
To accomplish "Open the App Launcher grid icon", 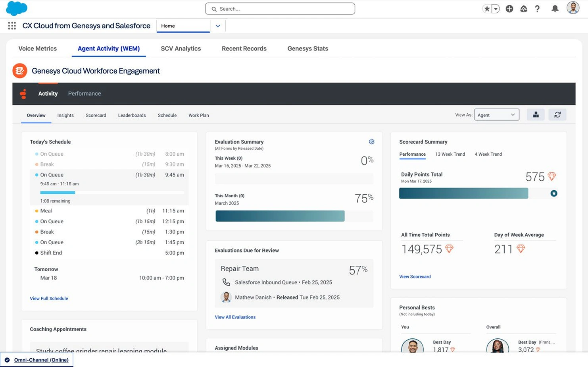I will click(12, 26).
